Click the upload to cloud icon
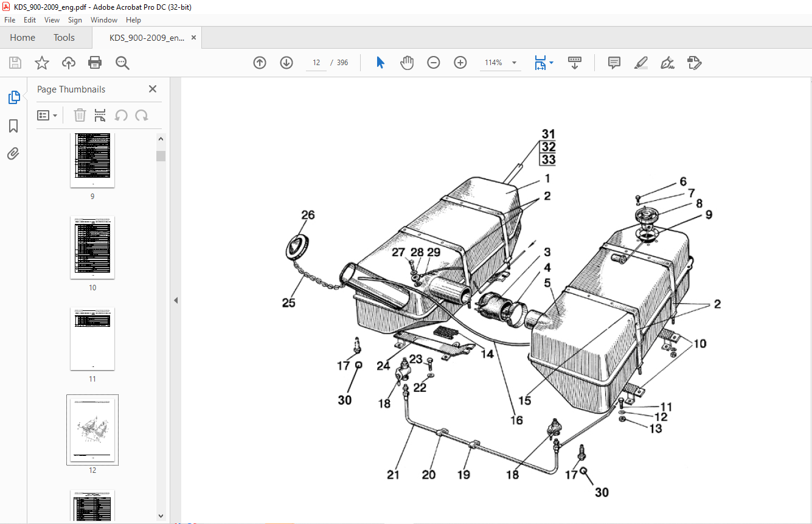 point(68,63)
